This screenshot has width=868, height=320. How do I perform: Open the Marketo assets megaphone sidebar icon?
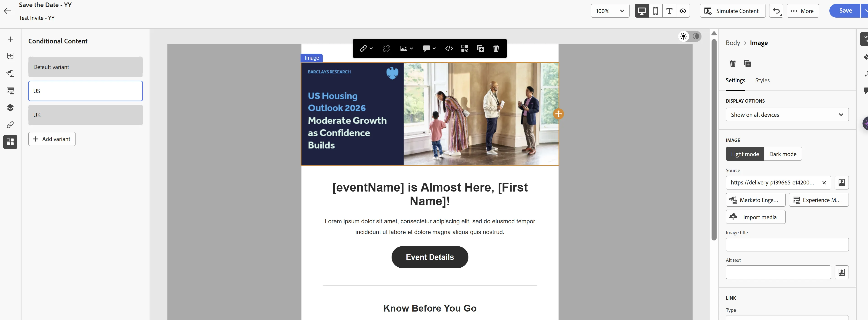point(10,73)
